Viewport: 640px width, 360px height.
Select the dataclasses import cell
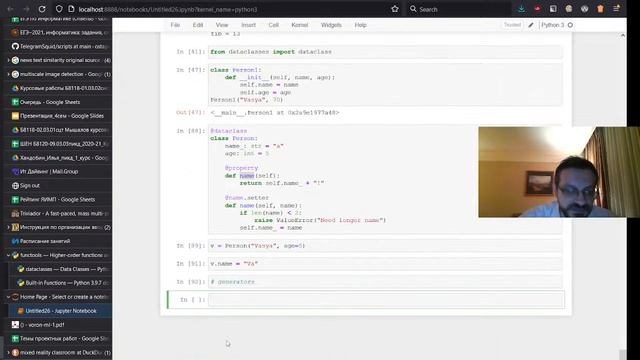tap(386, 52)
